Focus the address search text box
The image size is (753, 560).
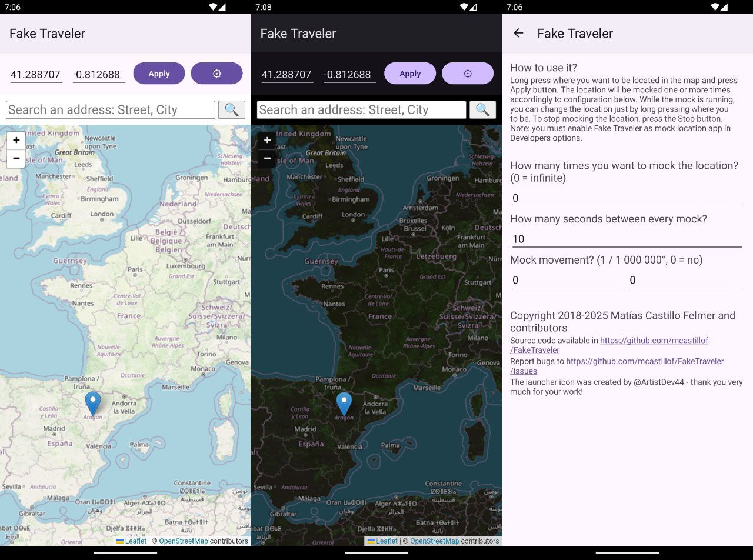coord(109,109)
